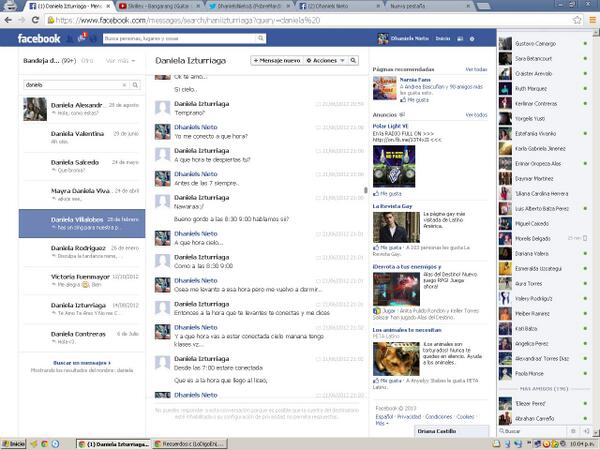Click the conversation scrollbar thumb

(365, 190)
